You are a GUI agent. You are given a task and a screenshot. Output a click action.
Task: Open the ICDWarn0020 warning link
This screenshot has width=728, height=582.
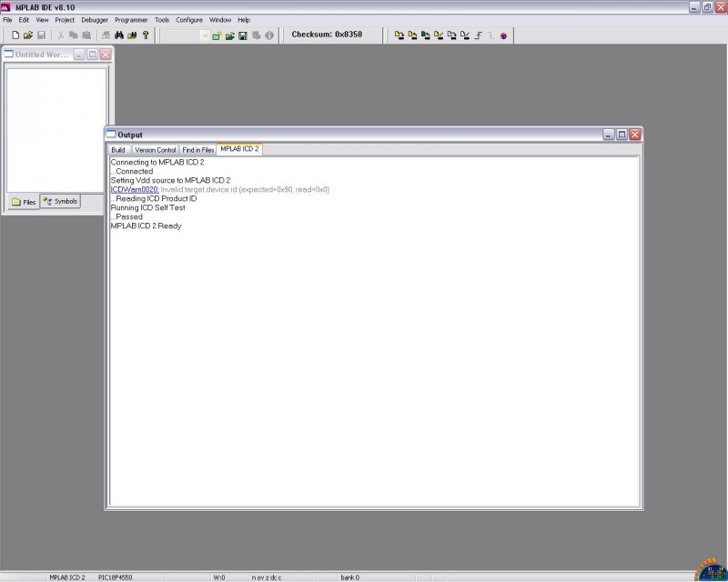(x=135, y=189)
